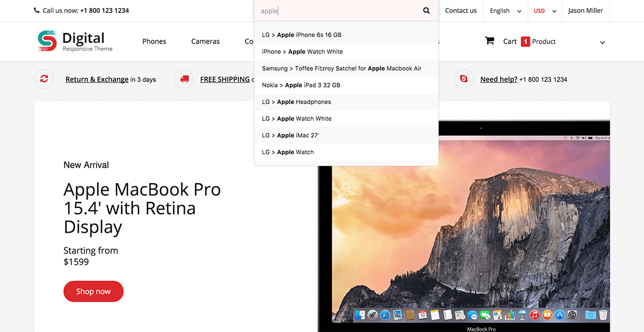644x332 pixels.
Task: Click the search magnifier icon
Action: pos(426,11)
